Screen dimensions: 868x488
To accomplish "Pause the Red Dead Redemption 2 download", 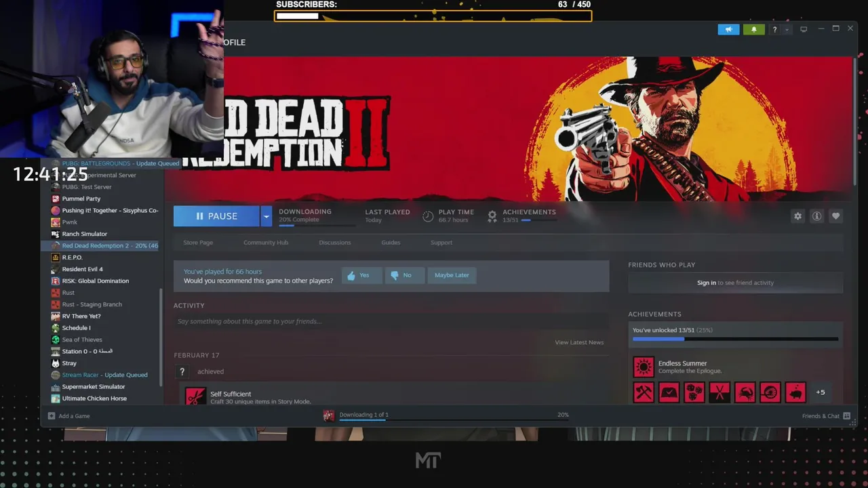I will (x=216, y=216).
